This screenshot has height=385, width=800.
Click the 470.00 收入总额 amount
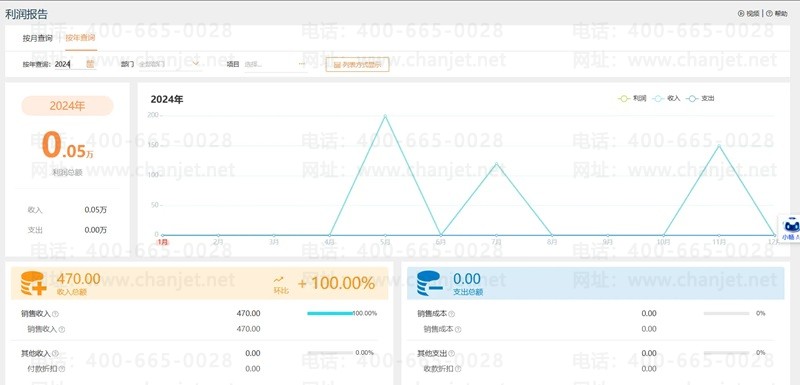79,278
